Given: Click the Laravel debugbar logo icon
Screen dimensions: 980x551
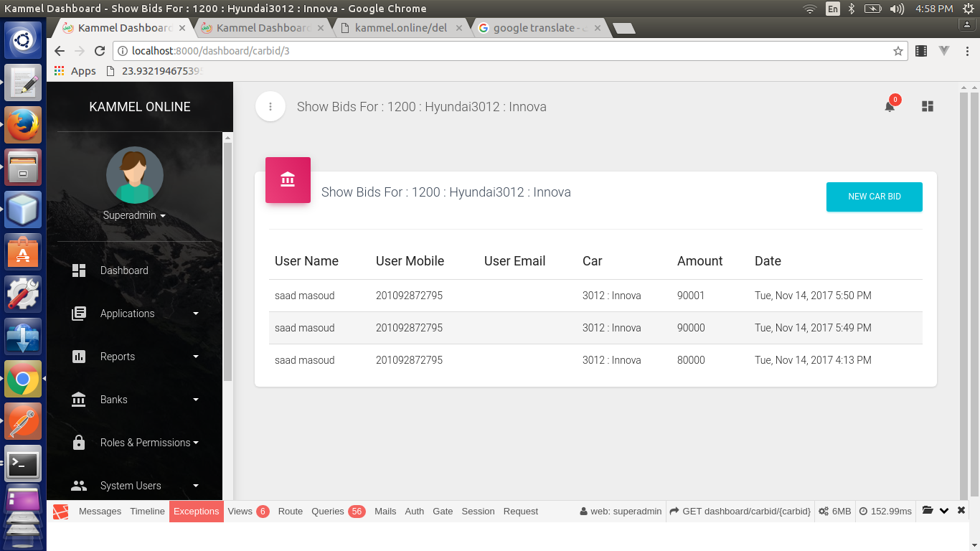Looking at the screenshot, I should pyautogui.click(x=61, y=512).
